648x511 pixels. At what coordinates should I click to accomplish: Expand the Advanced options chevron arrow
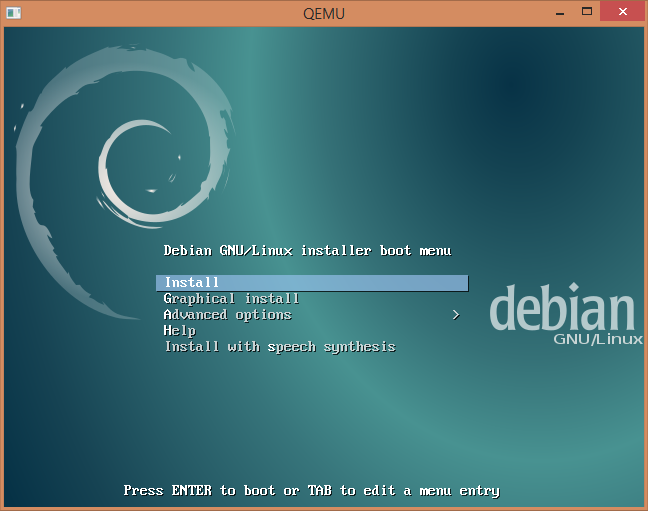(x=456, y=315)
